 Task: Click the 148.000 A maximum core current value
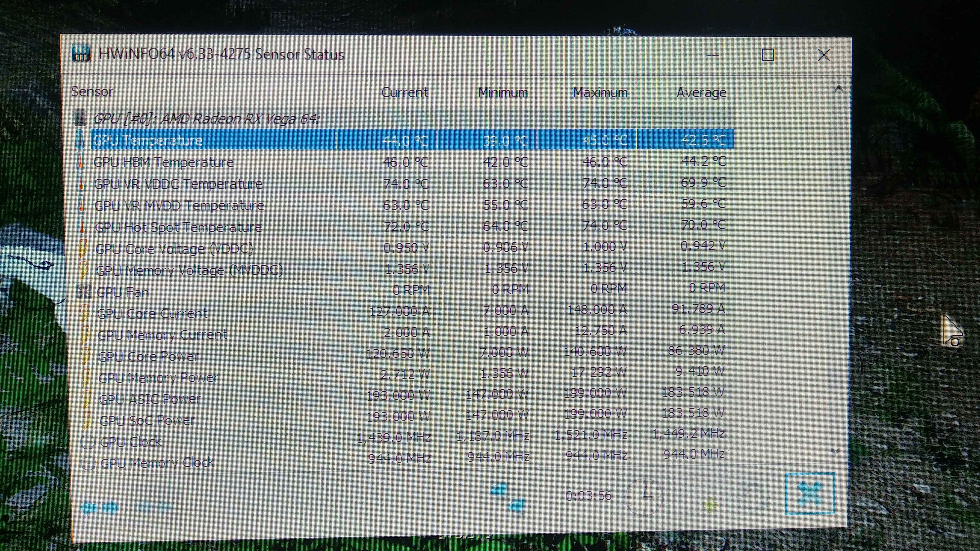tap(597, 310)
